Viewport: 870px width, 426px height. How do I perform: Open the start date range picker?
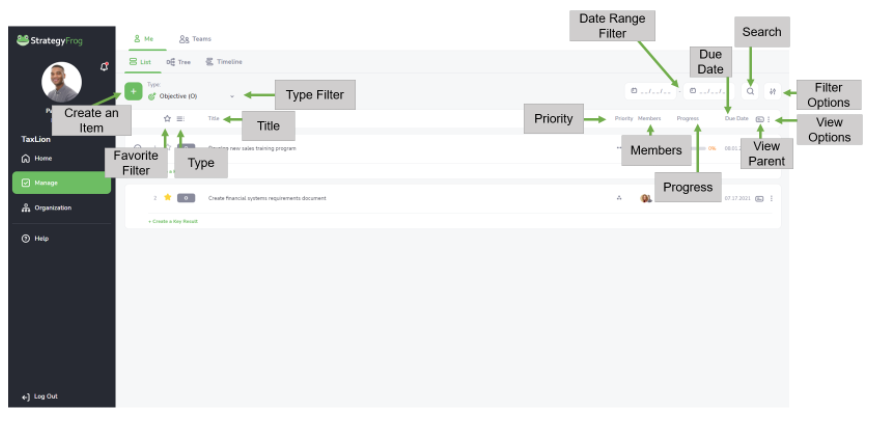pyautogui.click(x=651, y=92)
